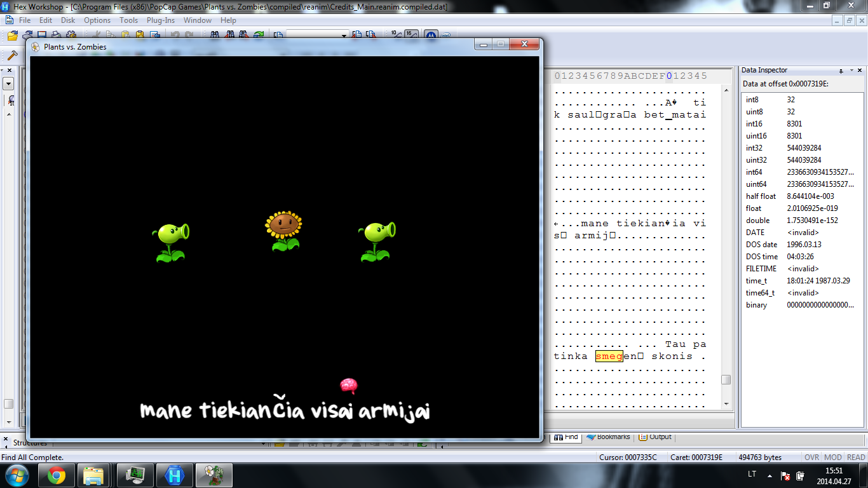Show hidden tray icons arrow

[770, 476]
